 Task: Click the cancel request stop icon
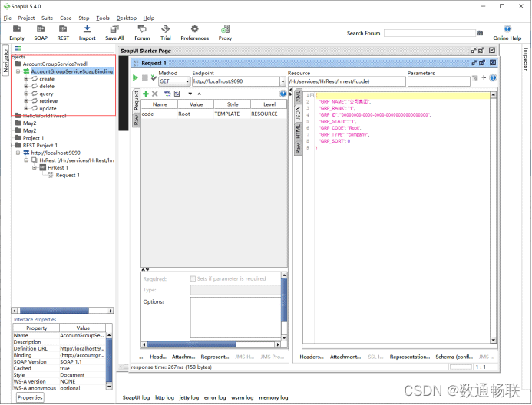145,78
